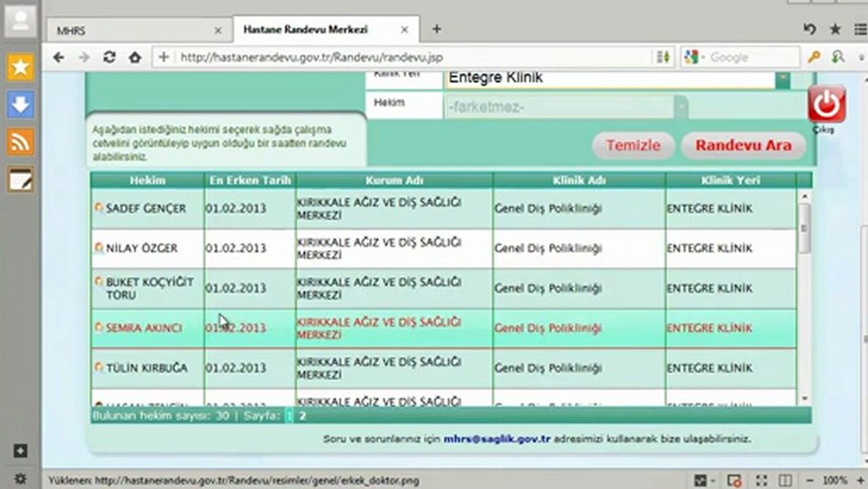Click ENTEGRE KLİNİK in NİLAY ÖZGER row
Screen dimensions: 868x489
point(710,249)
